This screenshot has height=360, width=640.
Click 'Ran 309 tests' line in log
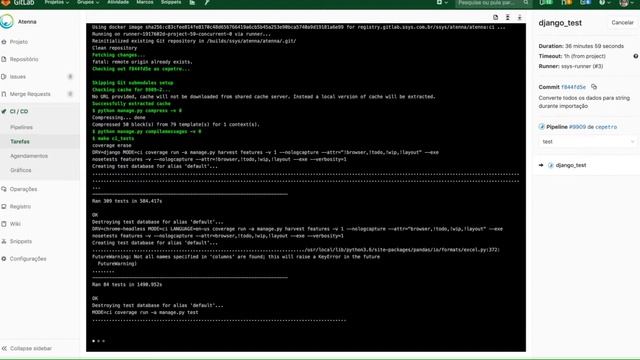[x=127, y=201]
